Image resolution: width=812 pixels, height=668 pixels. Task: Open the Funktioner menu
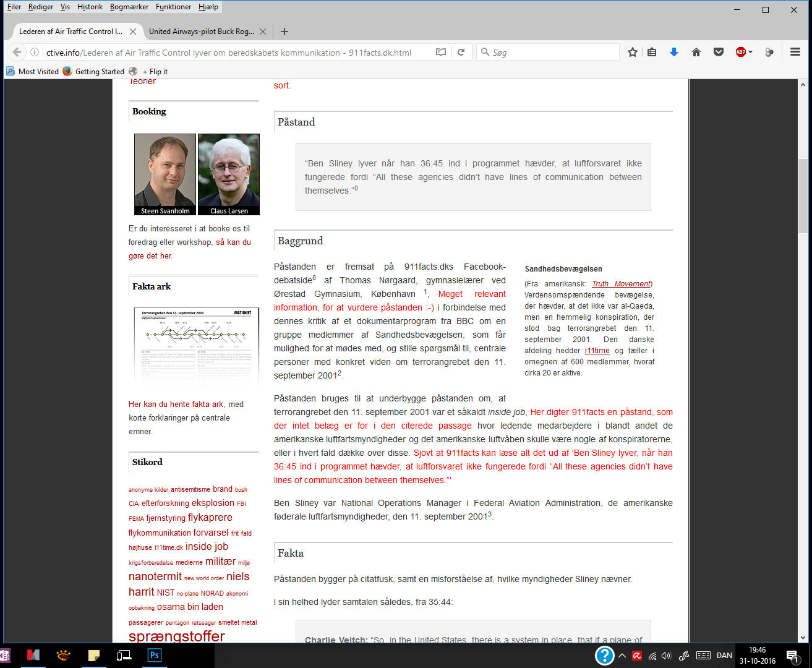pyautogui.click(x=173, y=7)
